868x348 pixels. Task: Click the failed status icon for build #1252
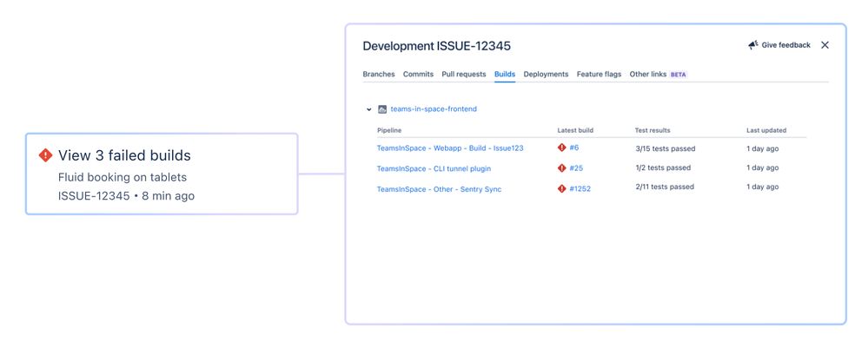pos(562,188)
